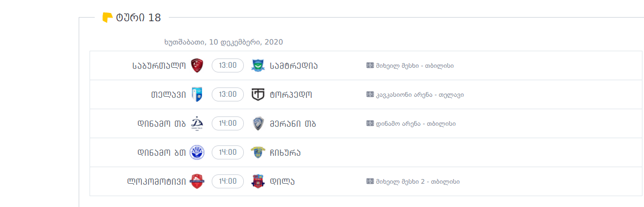The width and height of the screenshot is (644, 207).
Task: Click the მიხეილ მესხი 2 - თბილისი stadium
Action: (418, 182)
